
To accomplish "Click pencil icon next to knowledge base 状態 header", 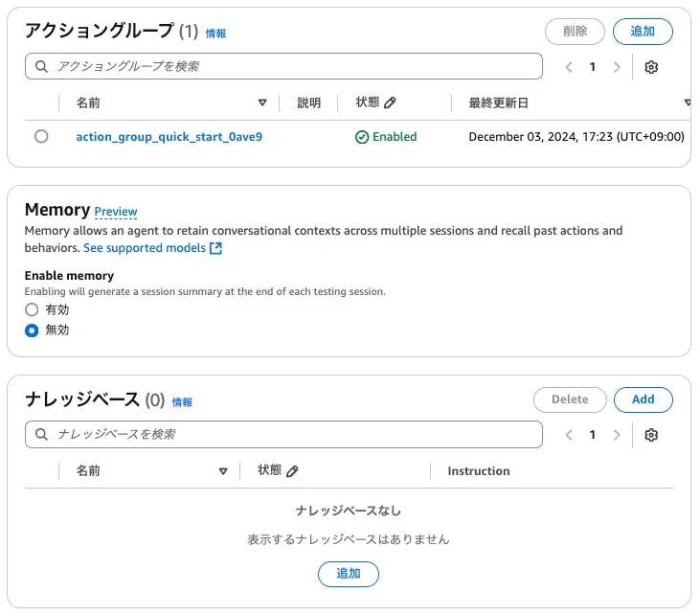I will click(x=292, y=470).
